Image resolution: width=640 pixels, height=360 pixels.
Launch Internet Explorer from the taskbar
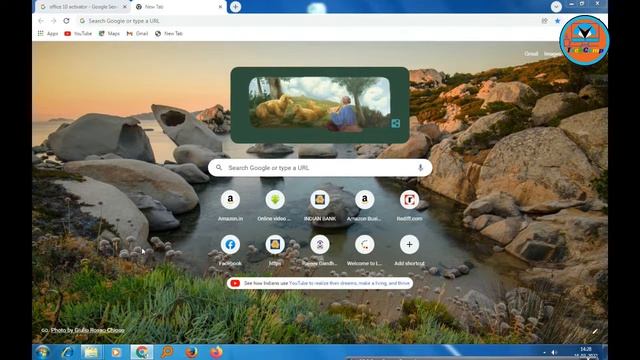tap(67, 352)
